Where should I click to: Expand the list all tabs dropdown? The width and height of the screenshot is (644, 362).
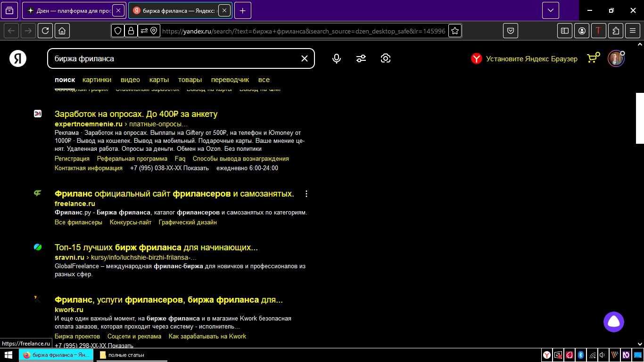[550, 10]
